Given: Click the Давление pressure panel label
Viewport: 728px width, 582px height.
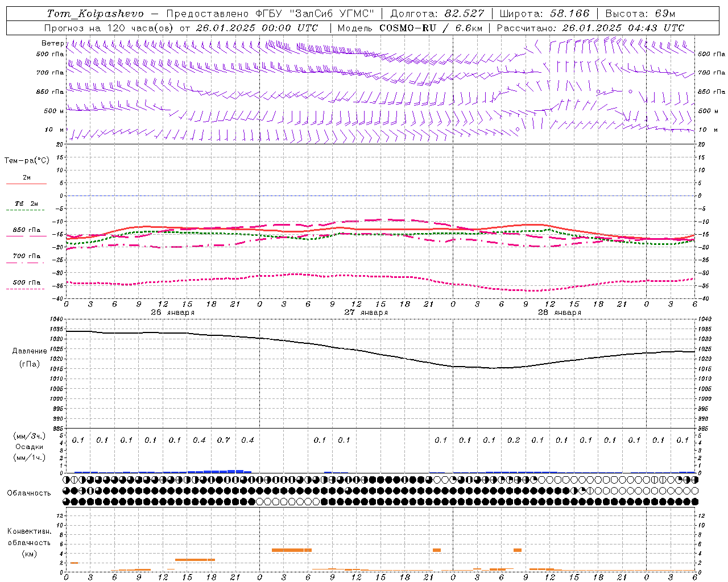Looking at the screenshot, I should 30,351.
